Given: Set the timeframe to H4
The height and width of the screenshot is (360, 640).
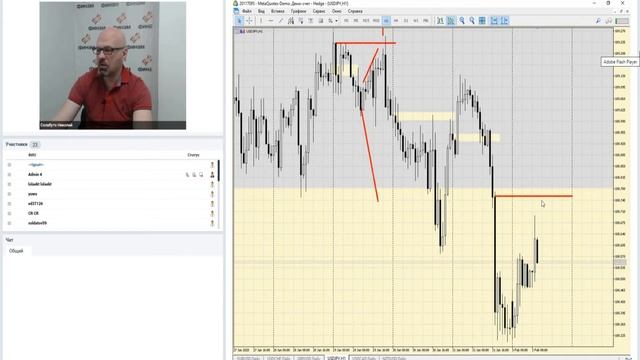Looking at the screenshot, I should click(x=396, y=21).
